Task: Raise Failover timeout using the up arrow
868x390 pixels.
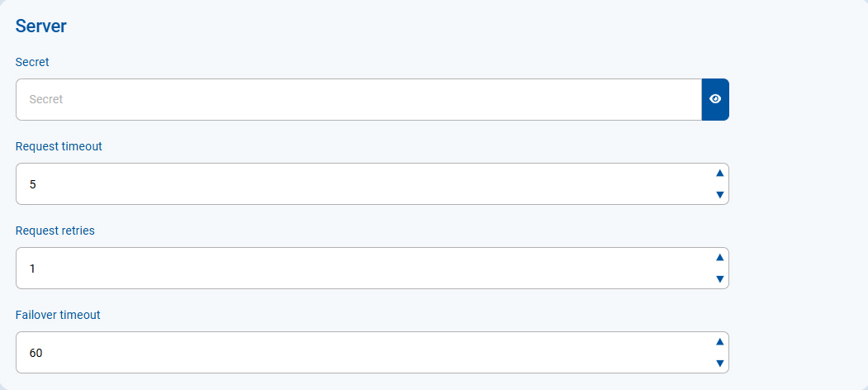Action: 719,341
